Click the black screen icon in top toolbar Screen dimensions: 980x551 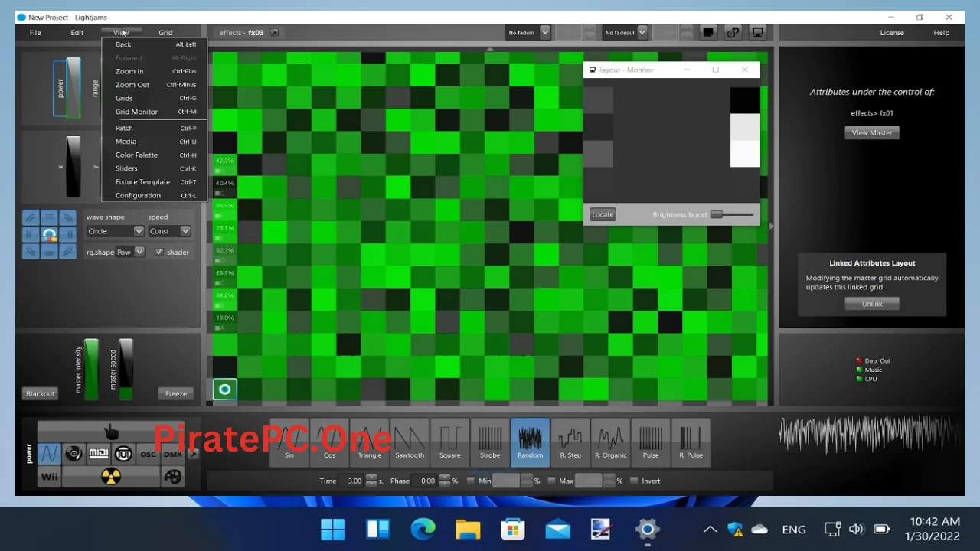(x=708, y=32)
